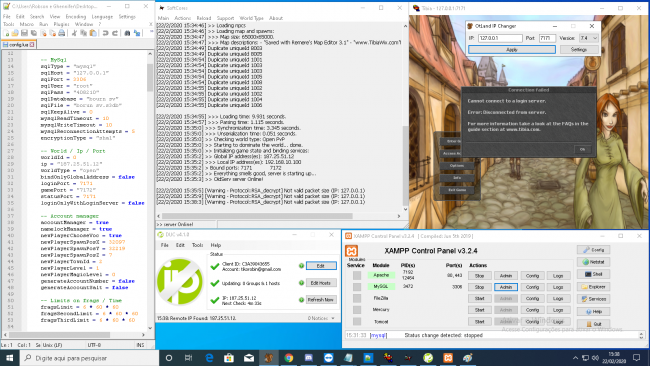This screenshot has height=366, width=650.
Task: Click the Netstat button in XAMPP
Action: 594,262
